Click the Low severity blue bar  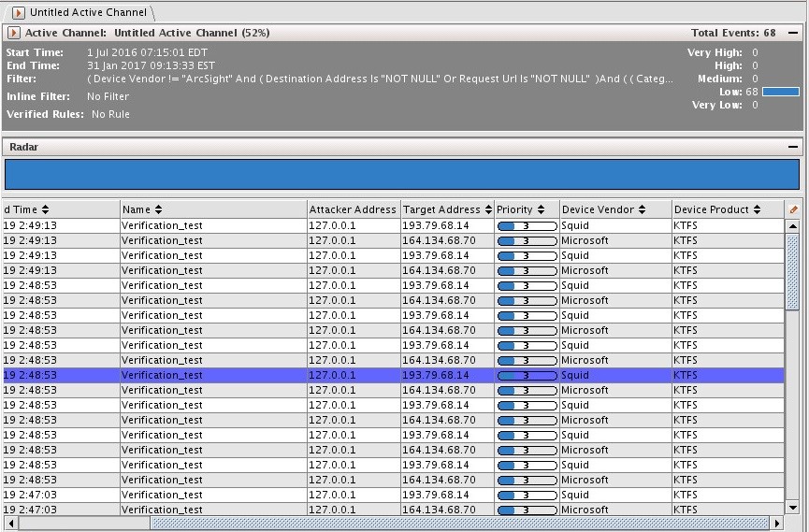[780, 92]
